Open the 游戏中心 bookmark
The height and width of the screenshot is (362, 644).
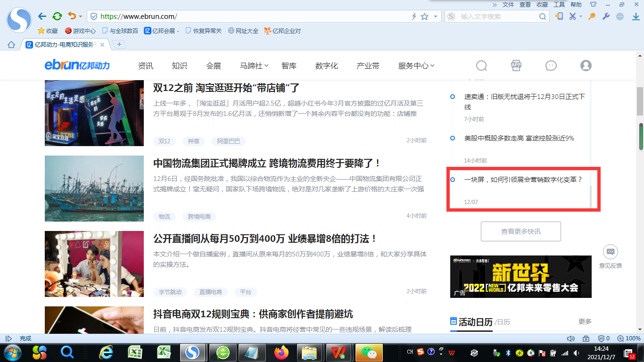pyautogui.click(x=80, y=31)
